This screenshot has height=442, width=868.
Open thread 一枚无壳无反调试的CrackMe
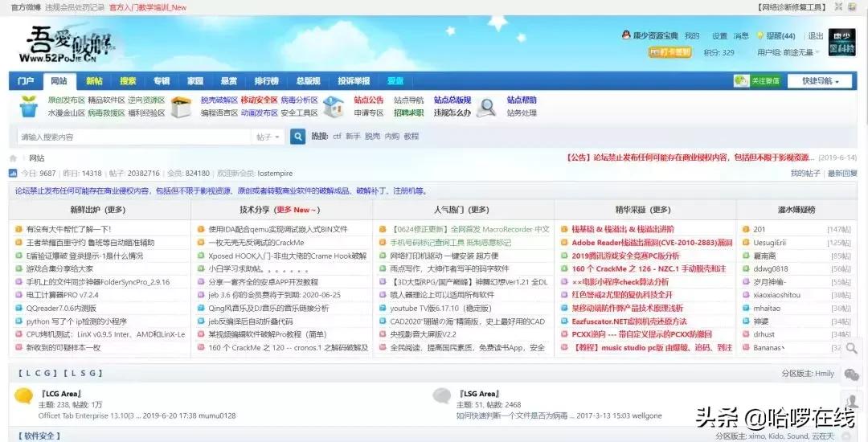[256, 243]
